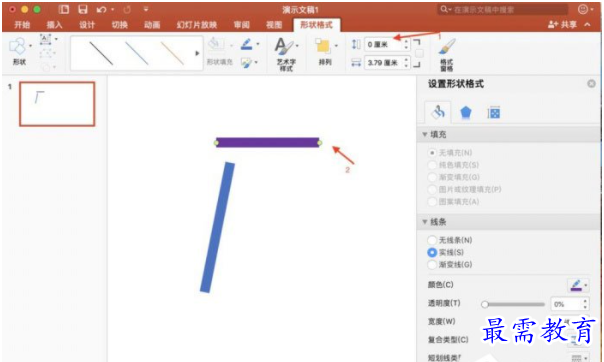Open the Review (审阅) tab
The height and width of the screenshot is (362, 604).
tap(241, 25)
